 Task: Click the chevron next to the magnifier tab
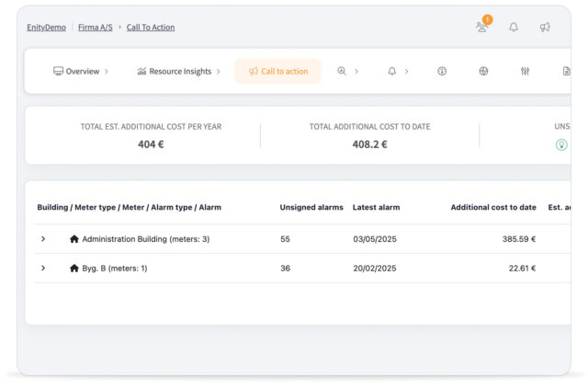356,72
